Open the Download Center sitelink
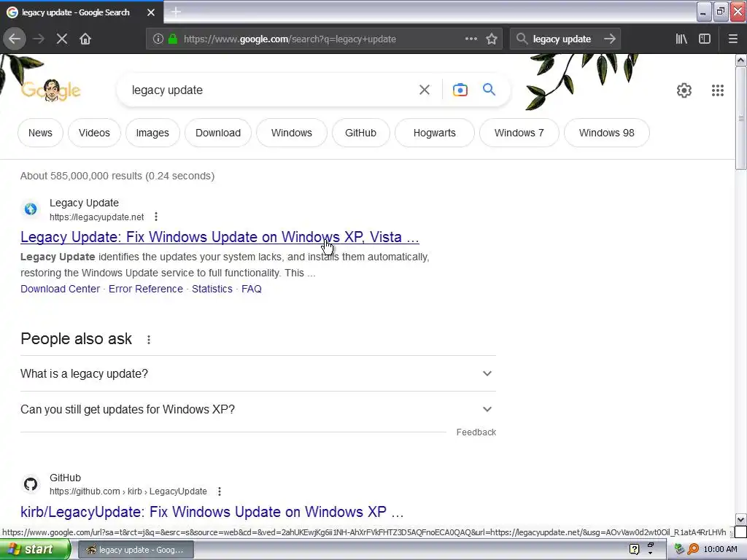Image resolution: width=747 pixels, height=560 pixels. (60, 289)
